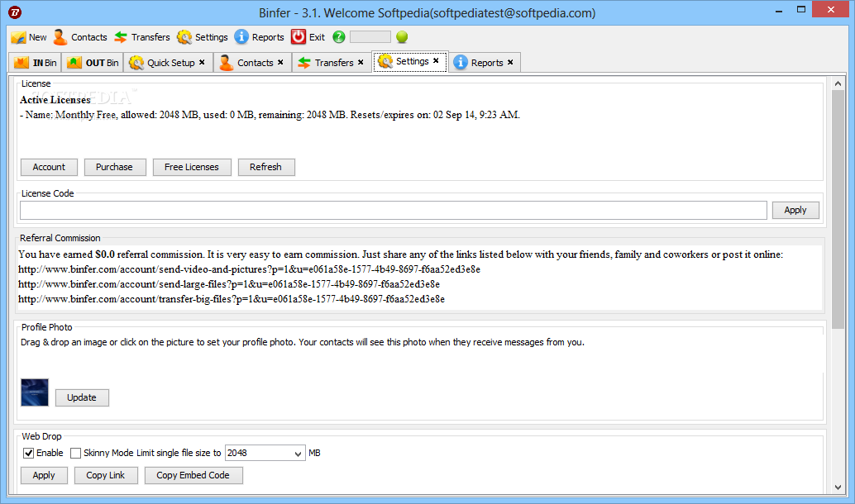Click the green help question mark icon
Image resolution: width=855 pixels, height=504 pixels.
point(339,37)
